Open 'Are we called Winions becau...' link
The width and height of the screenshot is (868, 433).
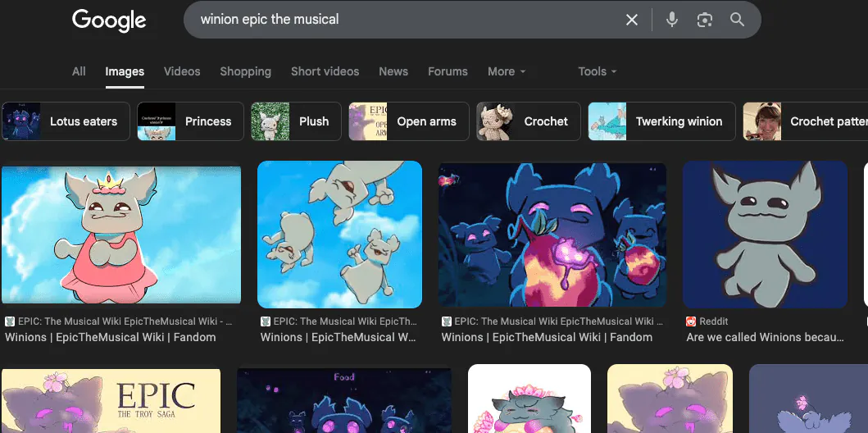coord(765,337)
